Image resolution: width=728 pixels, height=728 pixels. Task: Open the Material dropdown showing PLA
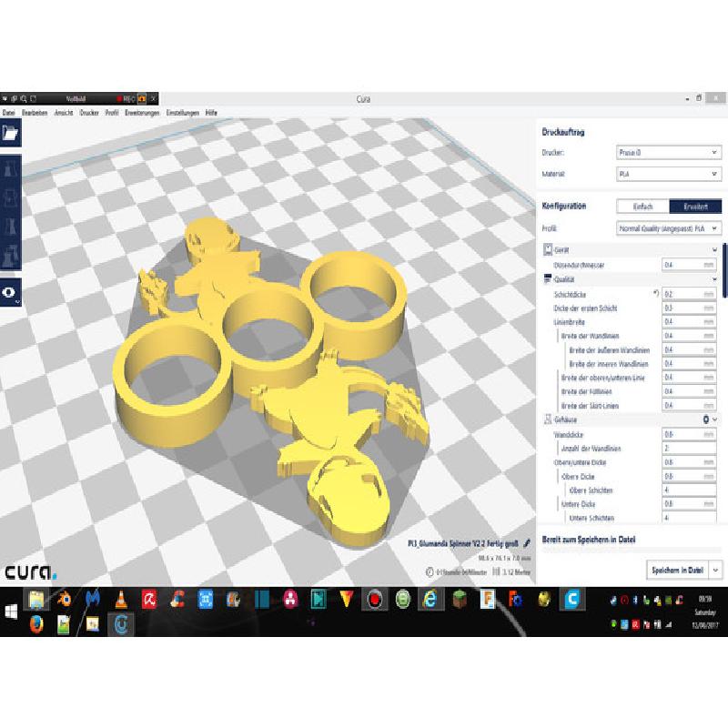(669, 174)
